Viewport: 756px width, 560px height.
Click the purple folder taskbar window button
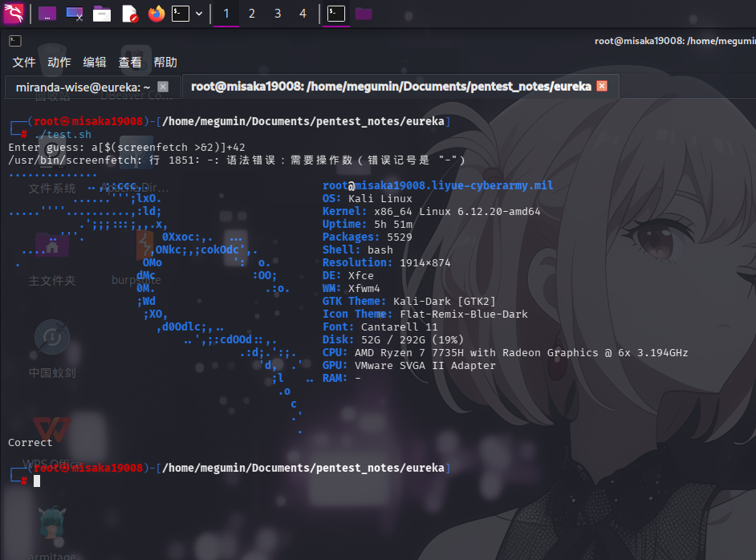364,14
